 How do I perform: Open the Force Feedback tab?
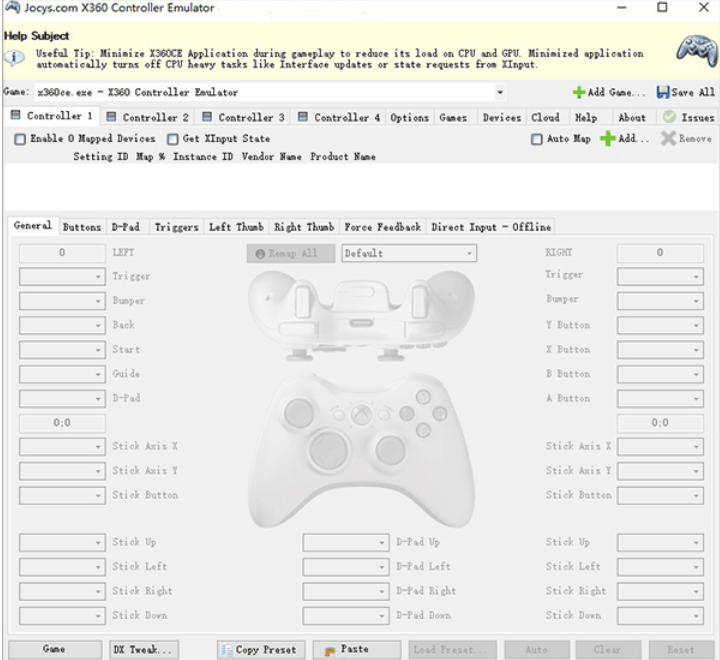[382, 227]
